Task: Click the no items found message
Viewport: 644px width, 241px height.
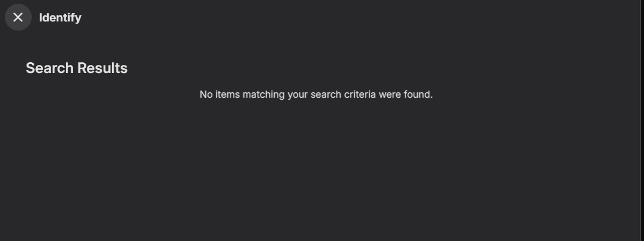Action: pos(316,94)
